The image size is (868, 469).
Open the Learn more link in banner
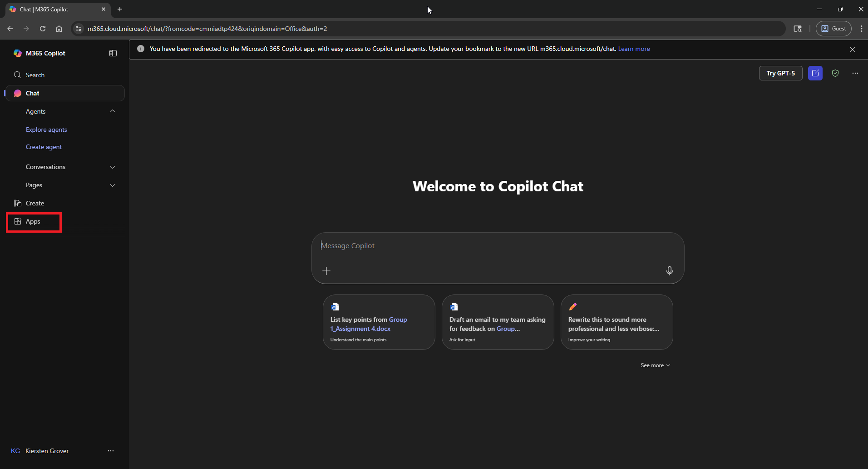(x=634, y=49)
